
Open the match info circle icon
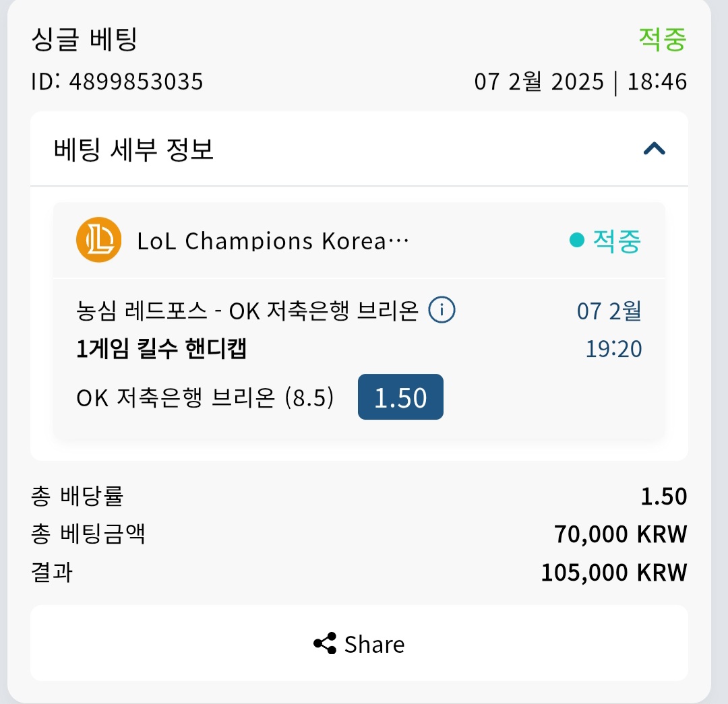[442, 310]
